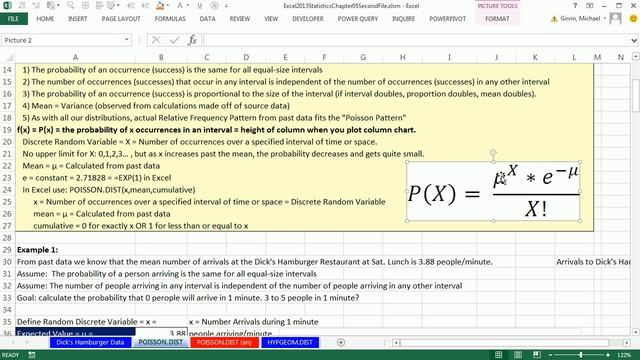The height and width of the screenshot is (360, 640).
Task: Click vertical scrollbar up arrow
Action: point(636,57)
